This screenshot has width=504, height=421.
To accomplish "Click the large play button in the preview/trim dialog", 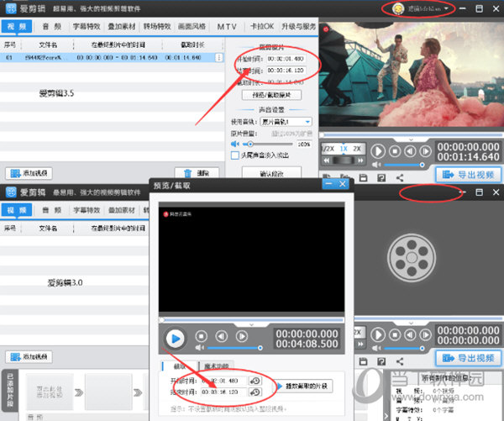I will pos(175,339).
